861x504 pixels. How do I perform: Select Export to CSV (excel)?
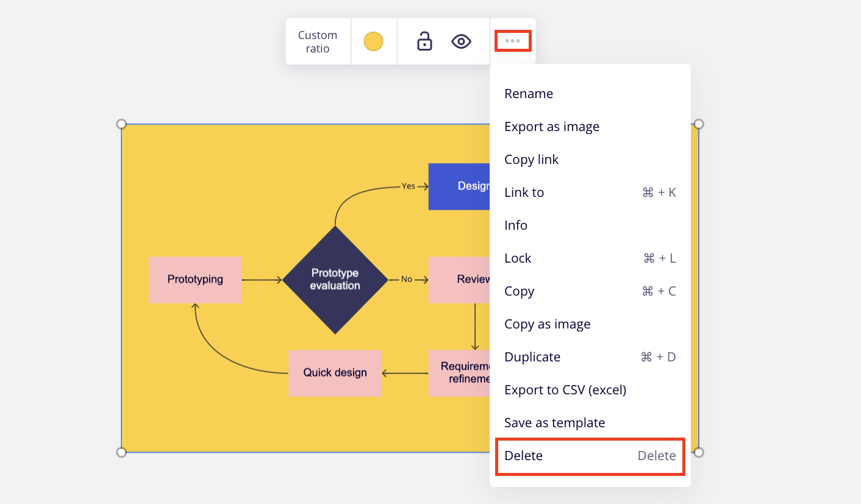click(x=565, y=390)
